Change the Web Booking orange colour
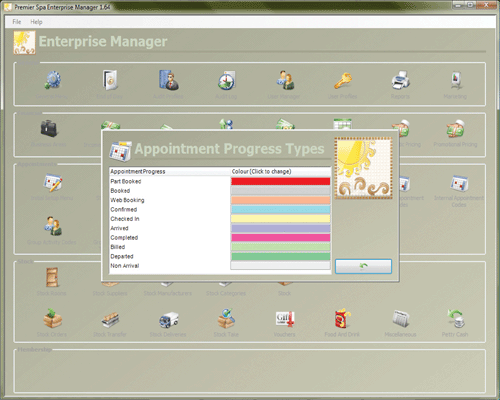Image resolution: width=500 pixels, height=400 pixels. click(281, 200)
